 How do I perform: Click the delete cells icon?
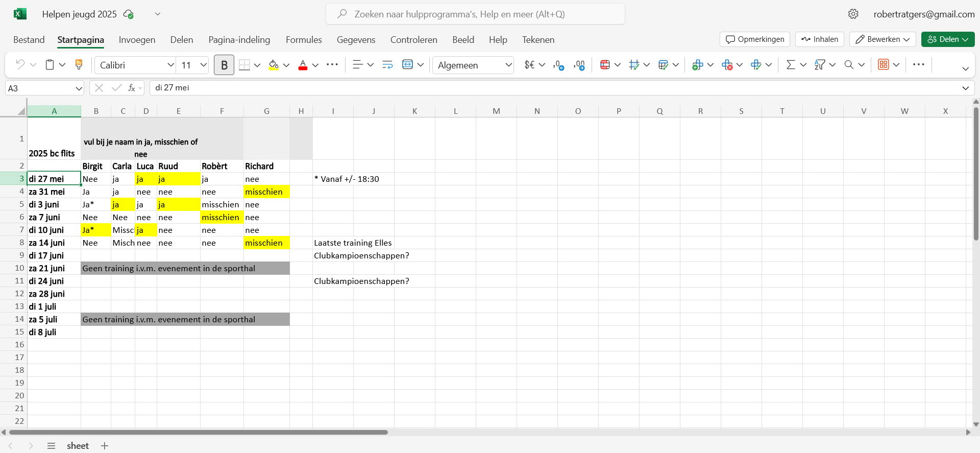pyautogui.click(x=727, y=65)
